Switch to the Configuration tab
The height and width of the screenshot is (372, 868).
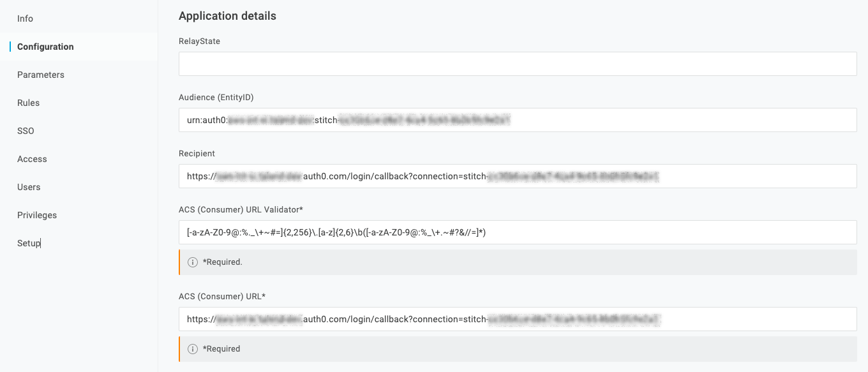45,46
